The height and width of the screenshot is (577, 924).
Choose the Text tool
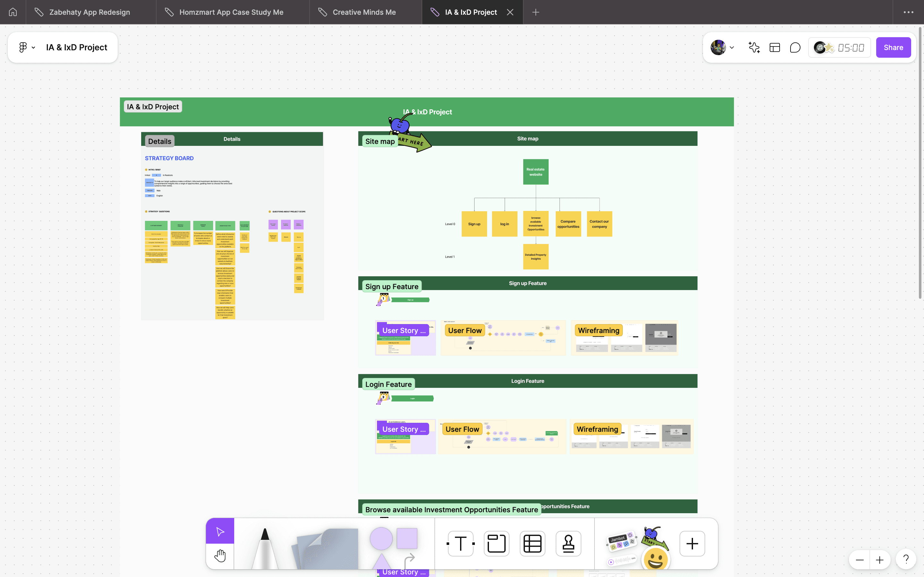(460, 543)
